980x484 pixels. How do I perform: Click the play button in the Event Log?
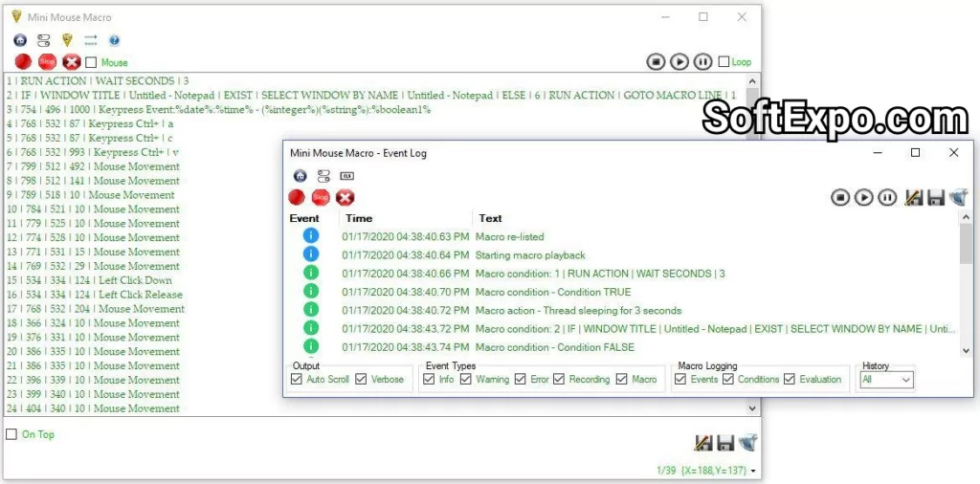pos(864,197)
